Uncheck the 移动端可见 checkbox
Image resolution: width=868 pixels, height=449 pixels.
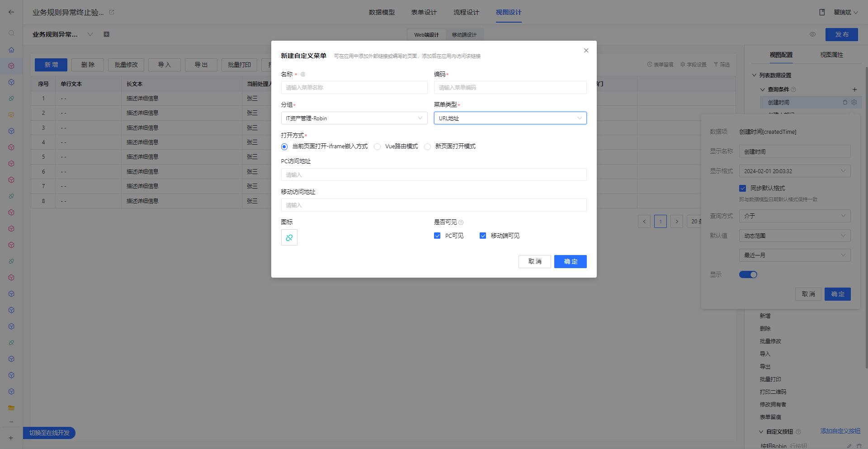483,236
